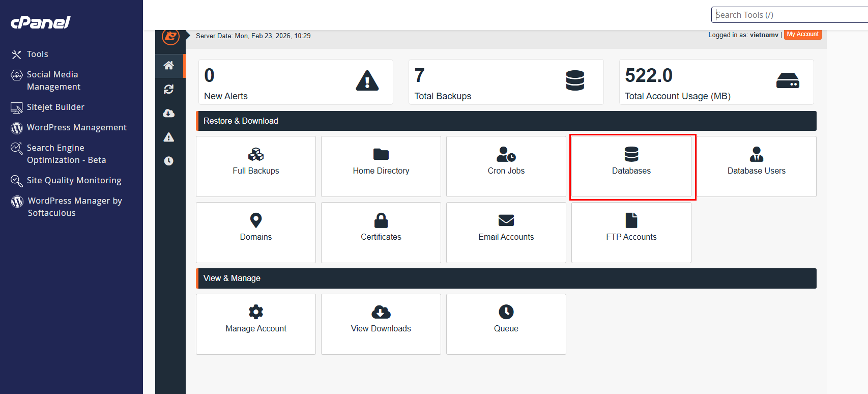Image resolution: width=868 pixels, height=394 pixels.
Task: Click the WordPress Manager by Softaculous icon
Action: 17,202
